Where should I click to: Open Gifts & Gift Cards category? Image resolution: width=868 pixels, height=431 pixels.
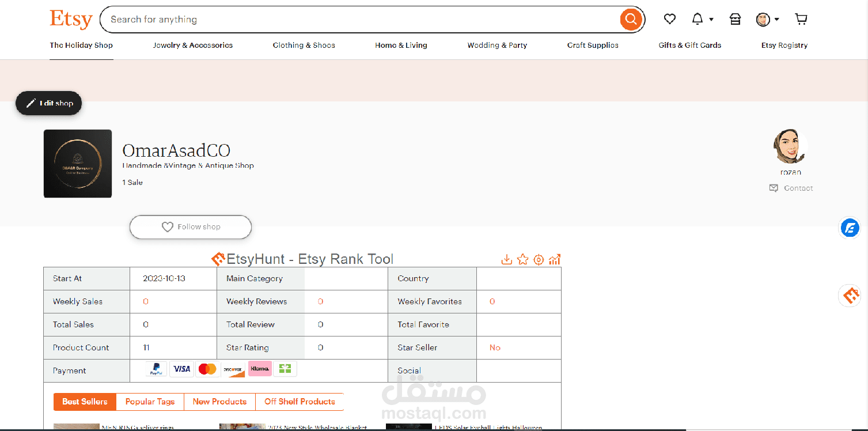[x=690, y=45]
